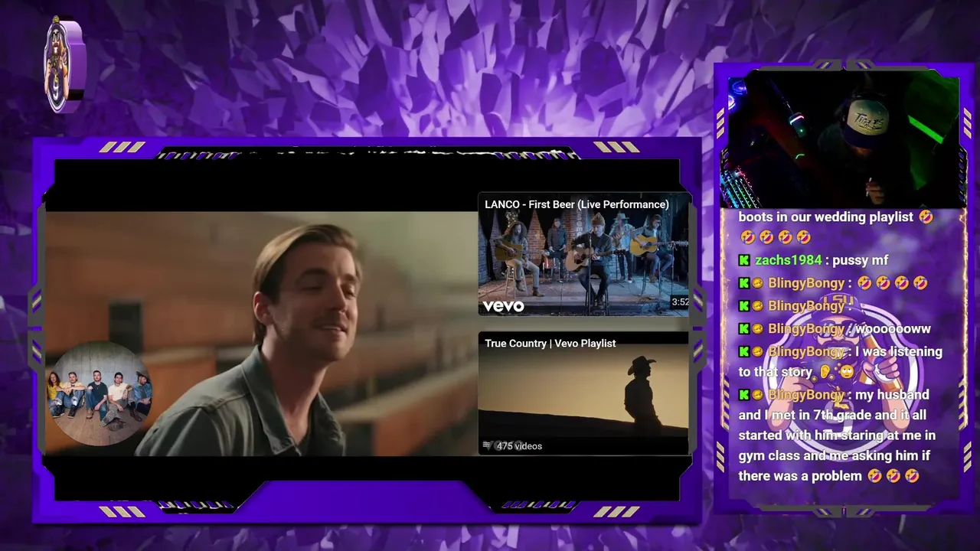Click chat text 'woooooww'
The width and height of the screenshot is (980, 551).
[893, 329]
